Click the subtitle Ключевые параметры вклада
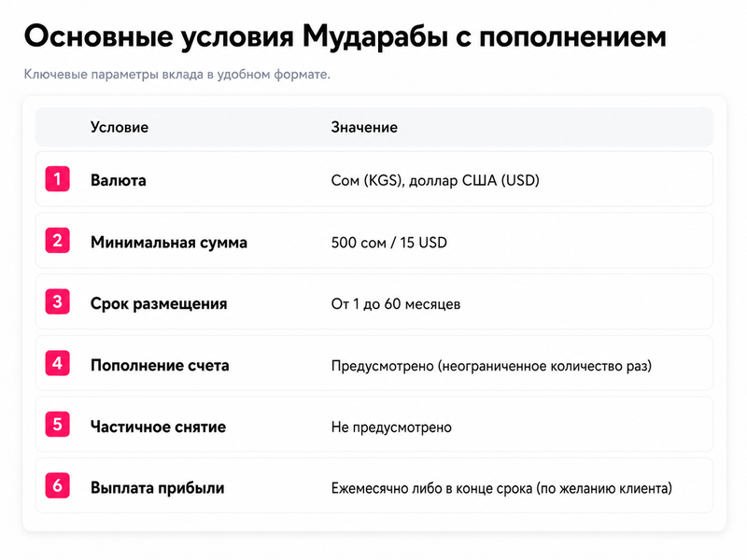This screenshot has height=560, width=747. [176, 75]
